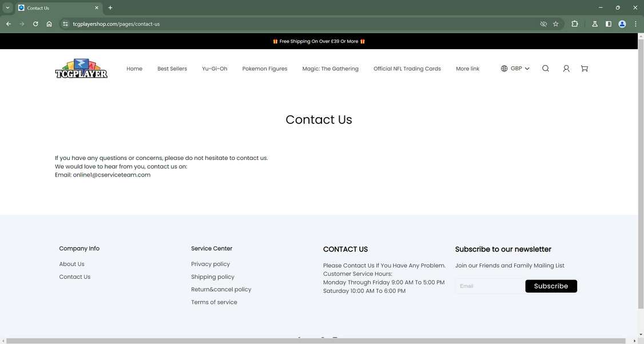Select the Contact Us browser tab

coord(58,8)
